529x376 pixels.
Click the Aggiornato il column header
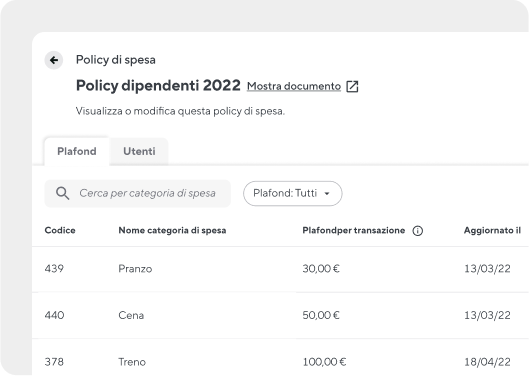point(492,230)
